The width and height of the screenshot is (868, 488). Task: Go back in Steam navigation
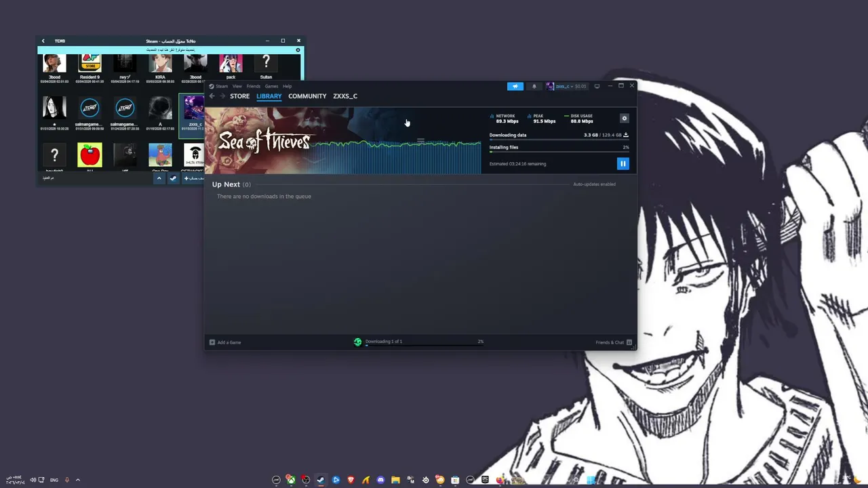coord(212,96)
